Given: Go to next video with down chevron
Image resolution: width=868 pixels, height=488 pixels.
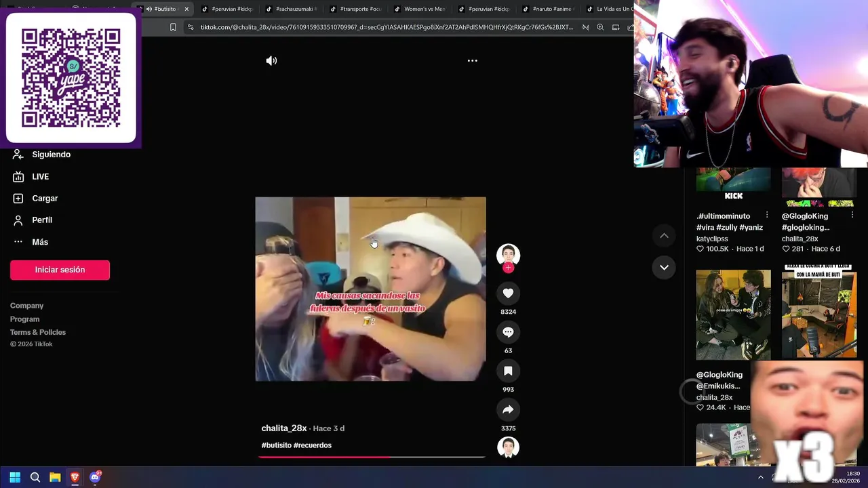Looking at the screenshot, I should [x=664, y=267].
